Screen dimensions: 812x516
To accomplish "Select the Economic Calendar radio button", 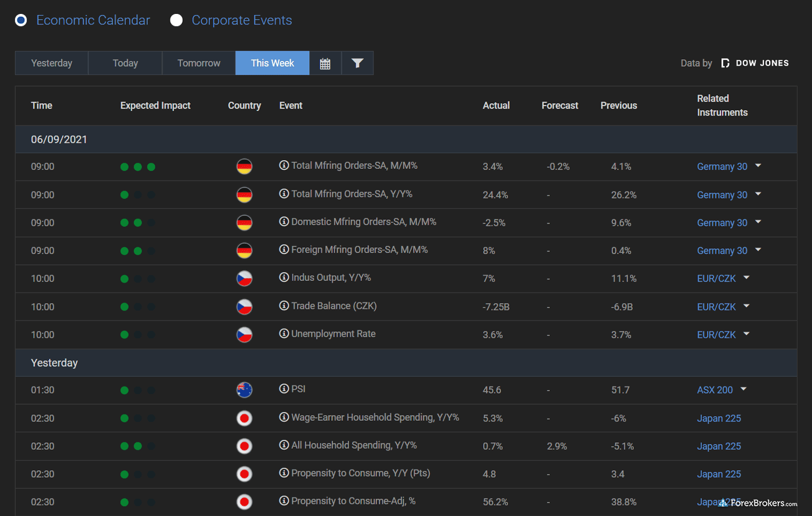I will [x=21, y=20].
